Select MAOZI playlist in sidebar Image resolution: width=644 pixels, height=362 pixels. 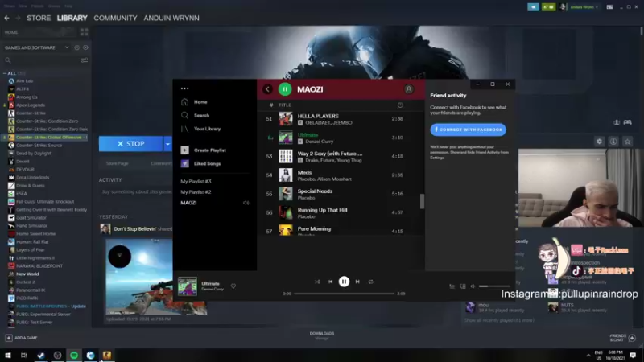pos(188,203)
